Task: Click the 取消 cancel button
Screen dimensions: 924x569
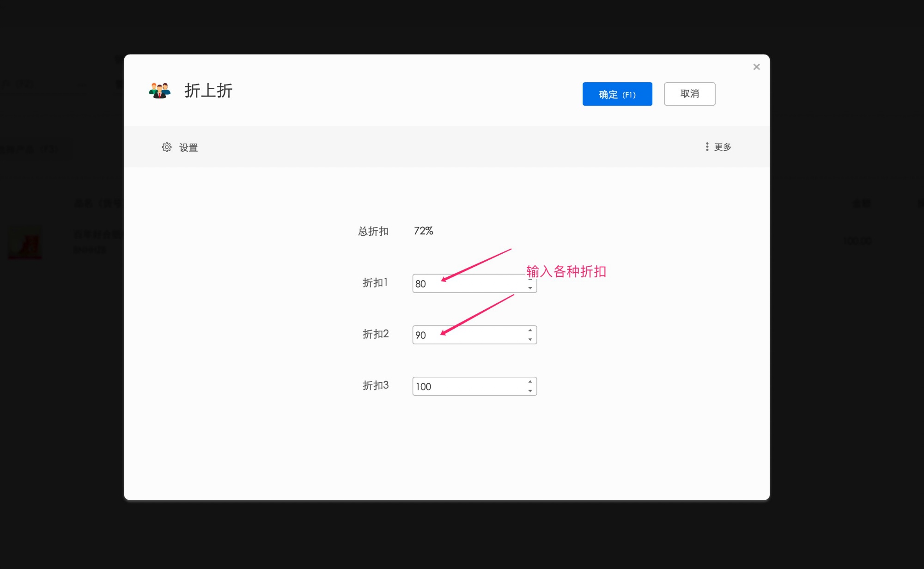Action: [x=690, y=94]
